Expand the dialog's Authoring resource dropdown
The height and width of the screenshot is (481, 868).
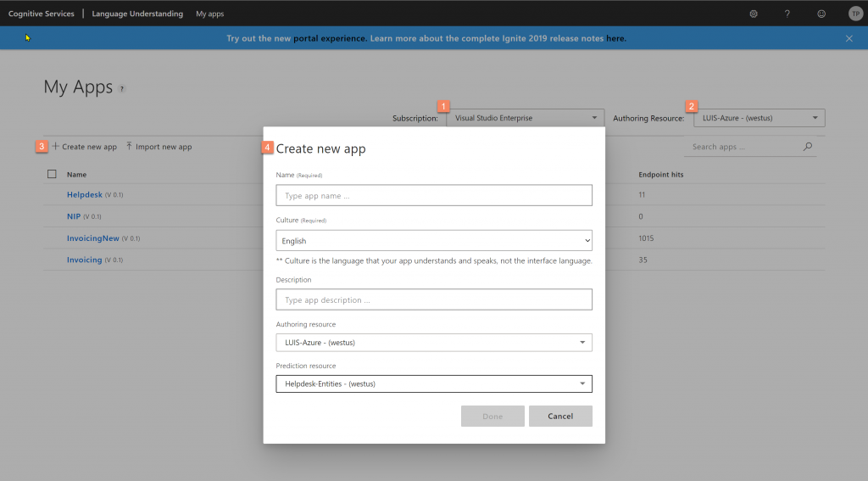coord(434,343)
